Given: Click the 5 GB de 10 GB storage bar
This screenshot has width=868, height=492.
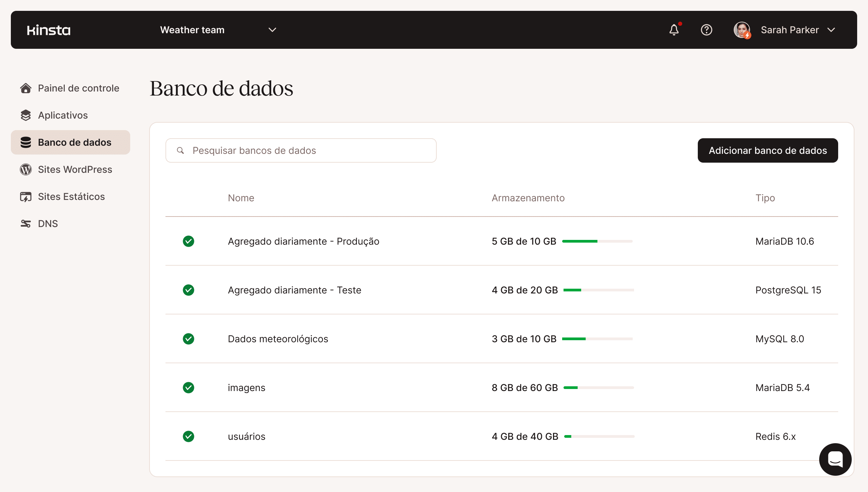Looking at the screenshot, I should 597,241.
